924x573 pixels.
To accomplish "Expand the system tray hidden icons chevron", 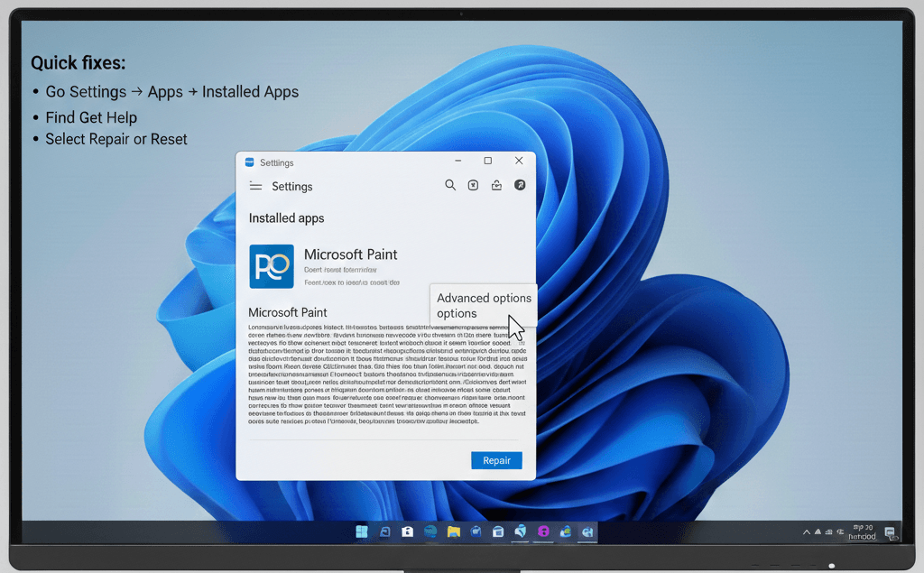I will 807,532.
